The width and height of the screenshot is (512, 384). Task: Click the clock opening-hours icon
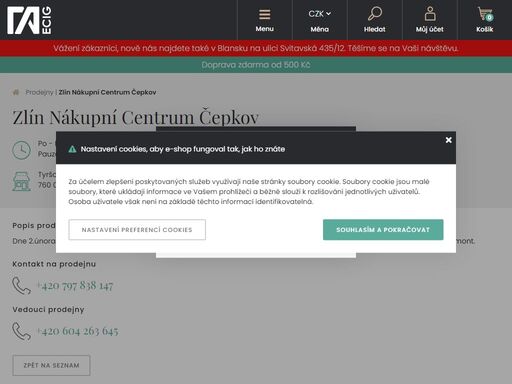(x=22, y=150)
